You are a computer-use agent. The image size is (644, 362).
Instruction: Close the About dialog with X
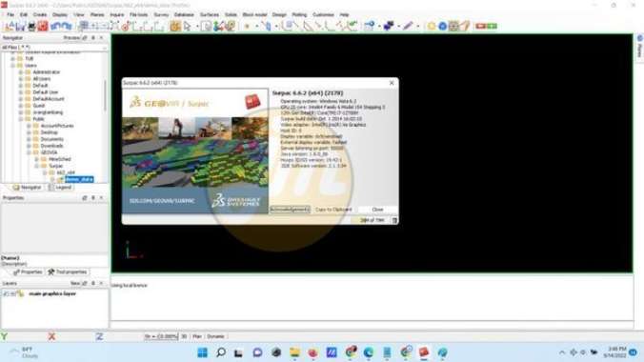click(392, 83)
